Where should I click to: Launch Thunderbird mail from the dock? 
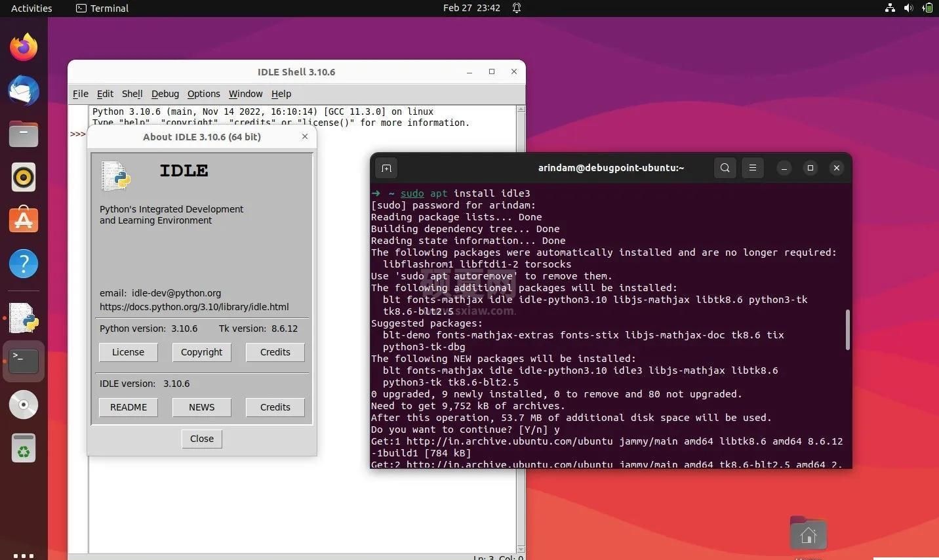coord(24,90)
